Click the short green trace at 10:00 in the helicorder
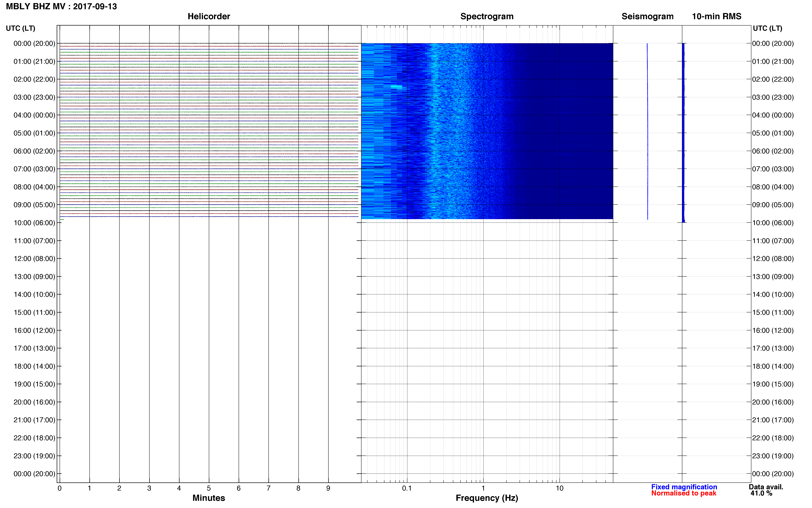 coord(62,219)
